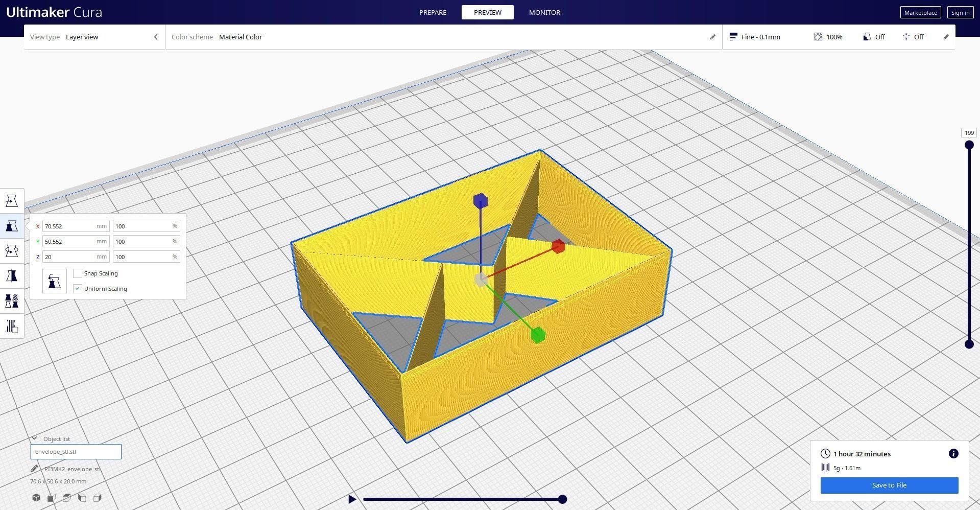980x510 pixels.
Task: Play the layer simulation
Action: [x=352, y=499]
